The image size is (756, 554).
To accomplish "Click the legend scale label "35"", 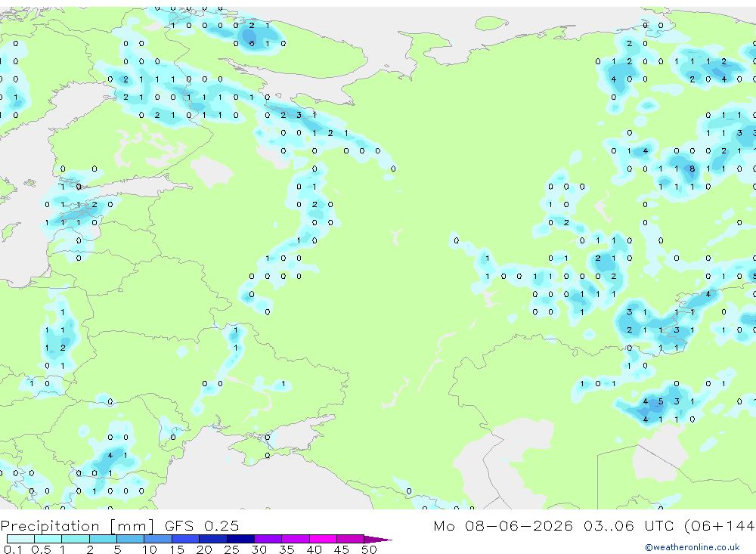I will (287, 549).
